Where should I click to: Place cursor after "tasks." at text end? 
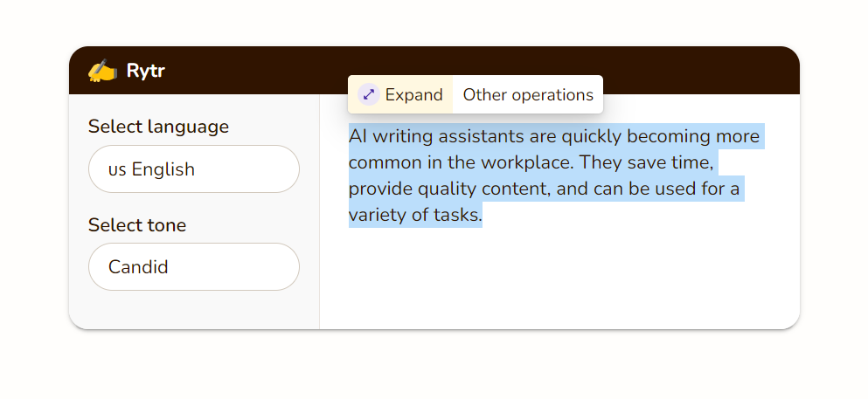tap(483, 215)
